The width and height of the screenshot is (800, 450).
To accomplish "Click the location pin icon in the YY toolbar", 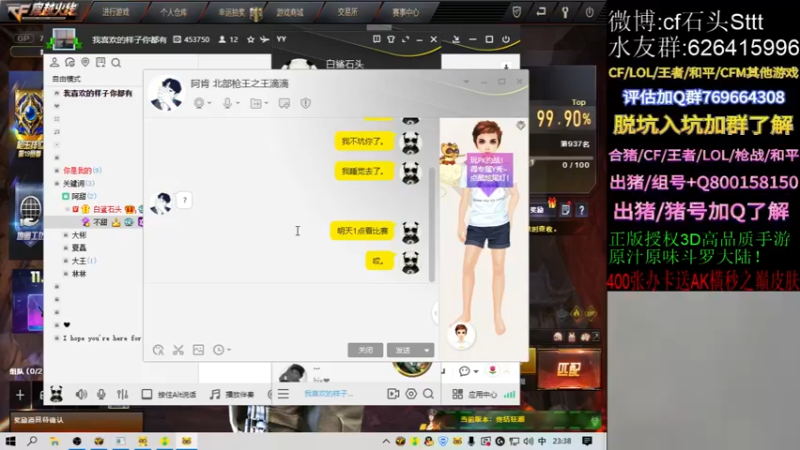I will point(85,62).
